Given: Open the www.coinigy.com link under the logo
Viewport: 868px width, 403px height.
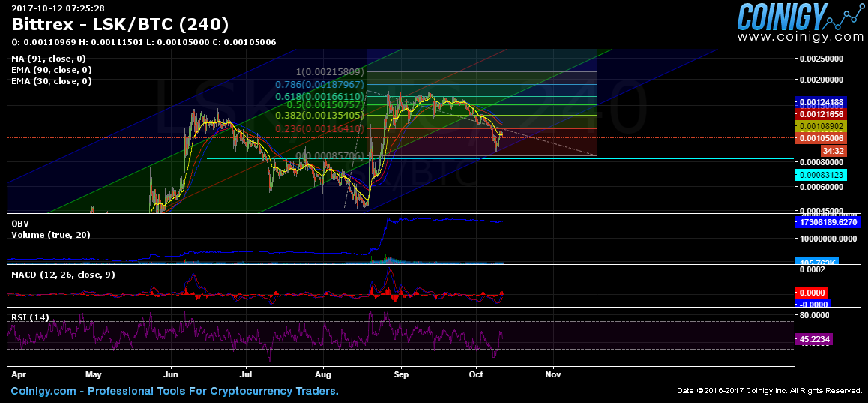Looking at the screenshot, I should click(x=801, y=37).
